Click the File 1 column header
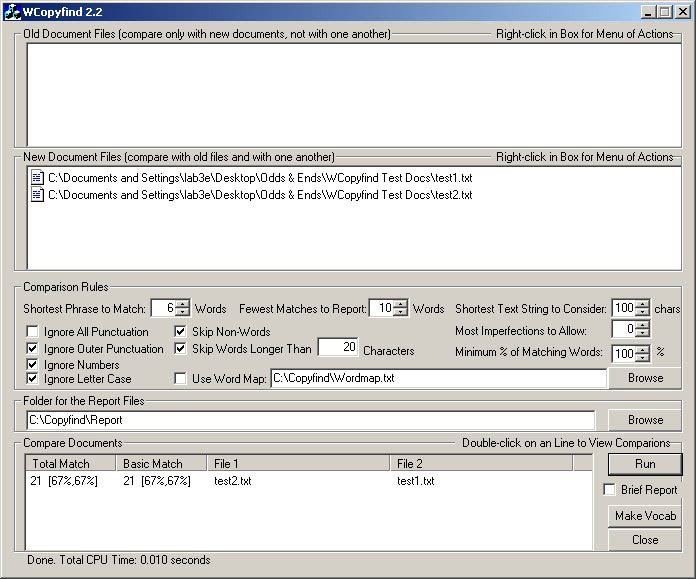Image resolution: width=696 pixels, height=579 pixels. click(x=298, y=464)
